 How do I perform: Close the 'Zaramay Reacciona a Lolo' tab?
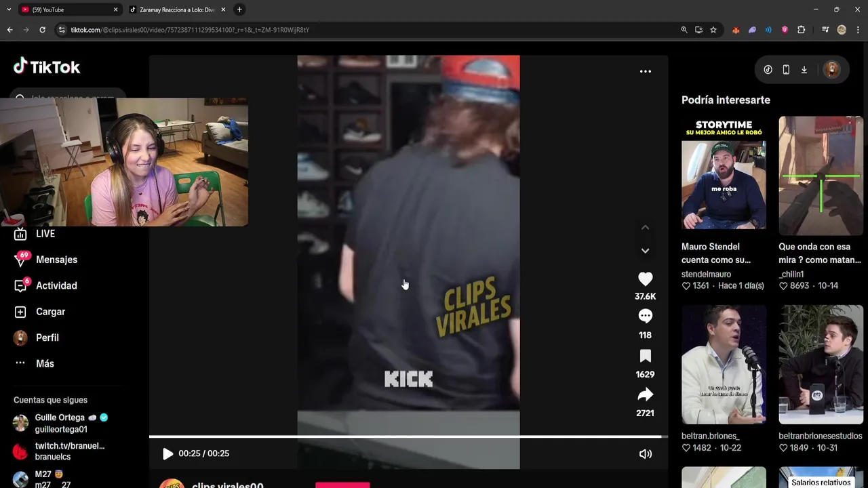point(223,9)
